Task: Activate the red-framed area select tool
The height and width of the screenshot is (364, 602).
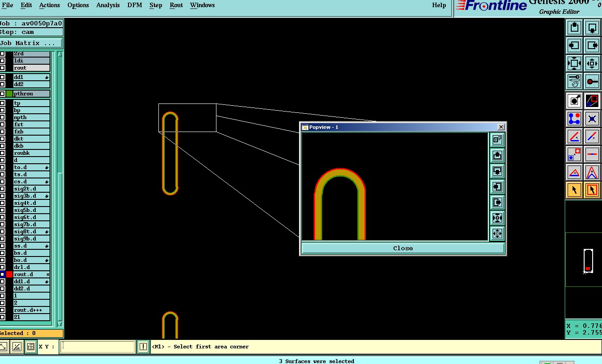Action: pos(592,190)
